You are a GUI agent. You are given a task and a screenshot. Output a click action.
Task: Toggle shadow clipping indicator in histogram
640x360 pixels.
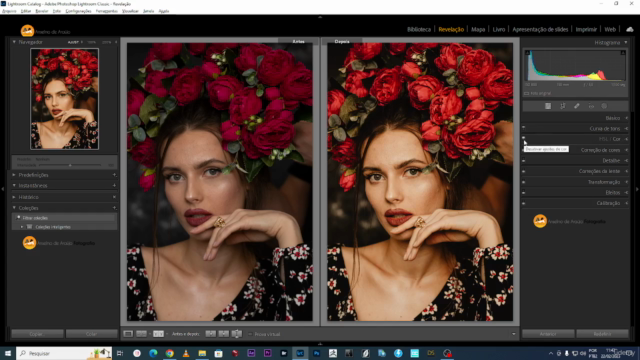tap(527, 53)
